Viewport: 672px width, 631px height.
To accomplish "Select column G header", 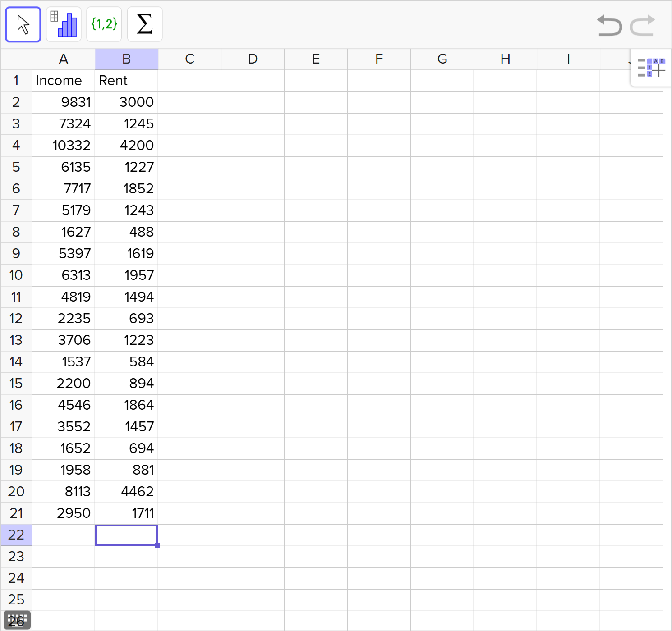I will click(x=442, y=59).
